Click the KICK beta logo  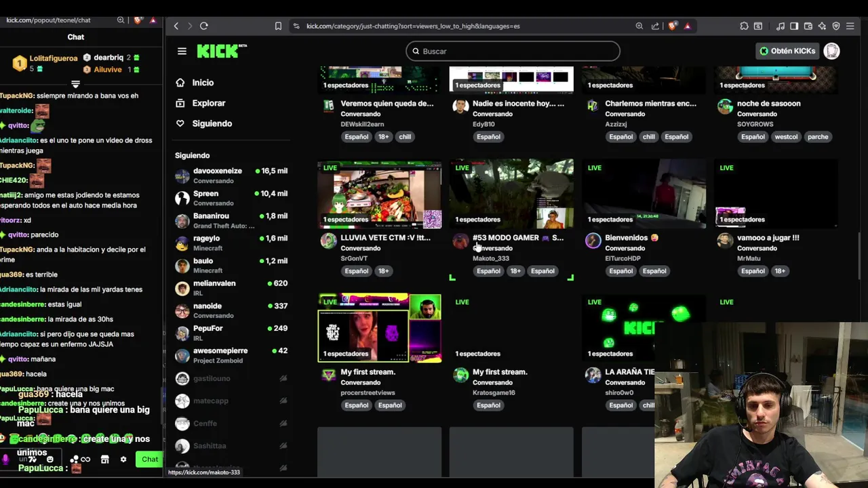click(222, 51)
